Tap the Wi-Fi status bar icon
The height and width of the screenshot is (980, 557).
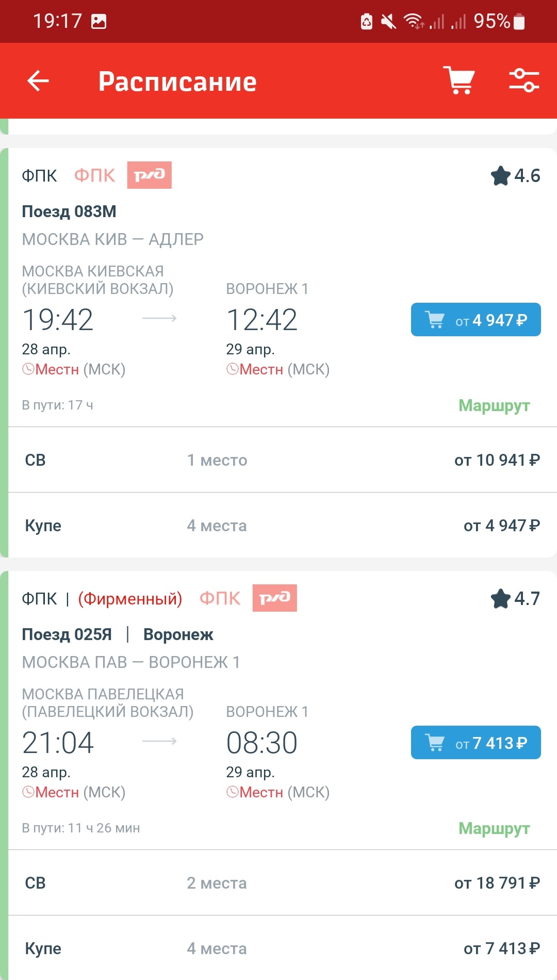tap(414, 21)
